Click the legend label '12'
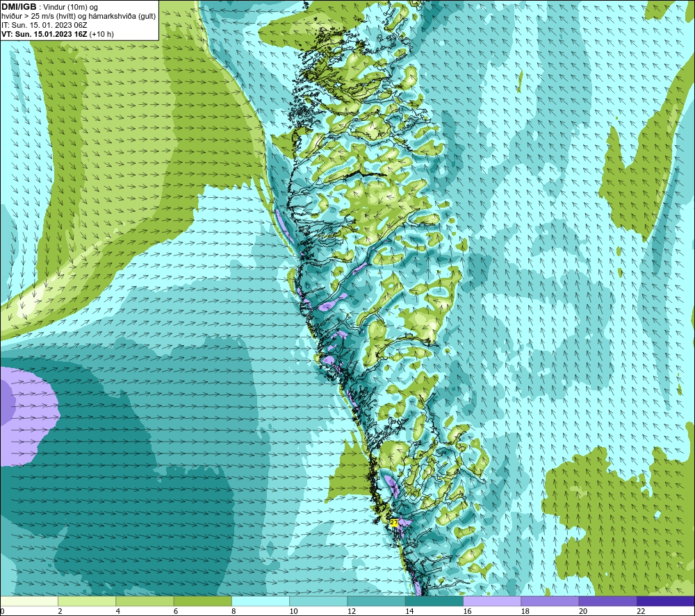The width and height of the screenshot is (695, 616). [352, 611]
